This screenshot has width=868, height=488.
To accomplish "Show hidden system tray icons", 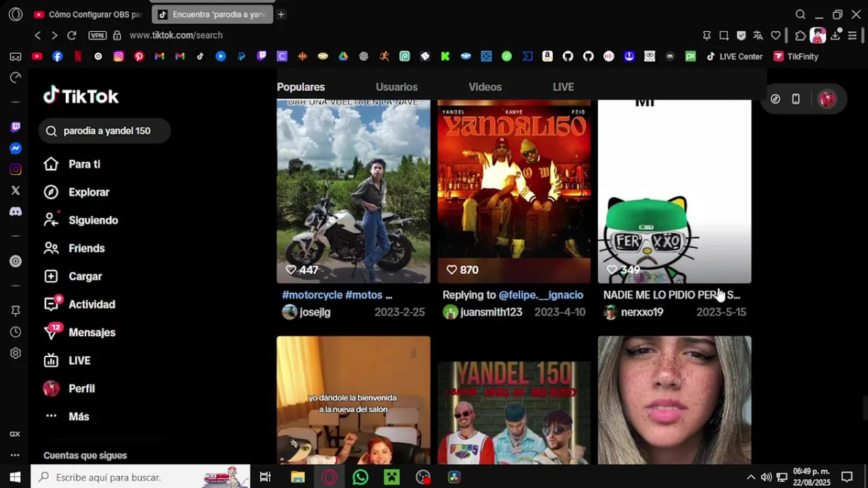I will [x=751, y=477].
